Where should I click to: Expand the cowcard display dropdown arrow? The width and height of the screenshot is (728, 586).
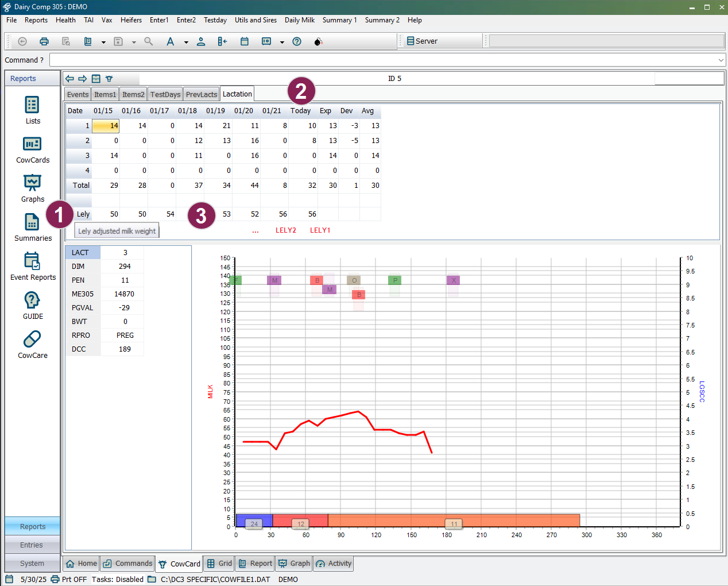[282, 42]
